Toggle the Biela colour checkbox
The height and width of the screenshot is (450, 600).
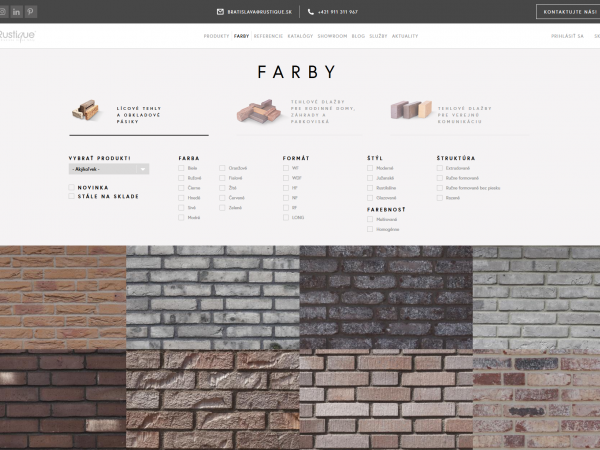coord(182,168)
